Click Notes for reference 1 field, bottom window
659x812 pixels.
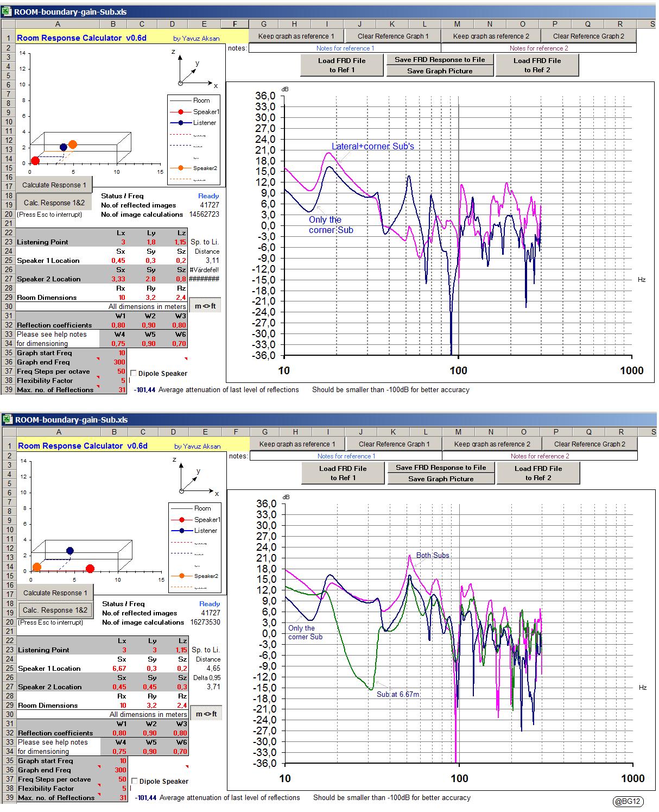pos(346,456)
